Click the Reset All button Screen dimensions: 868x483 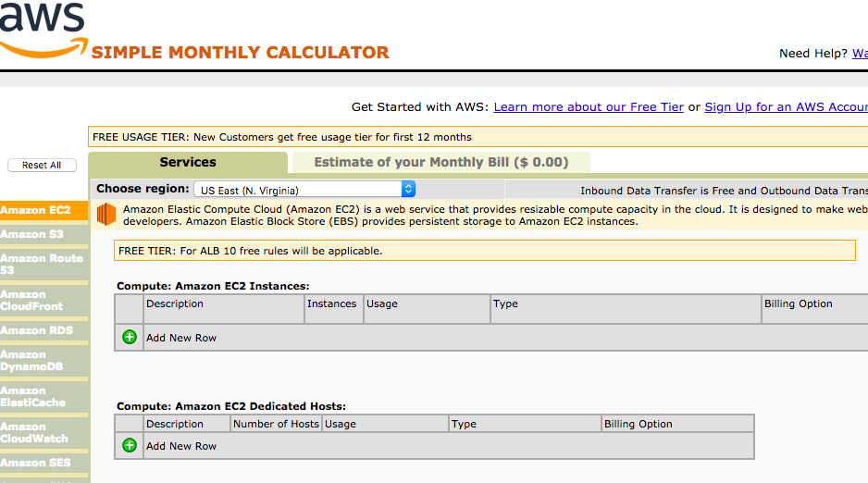(42, 165)
